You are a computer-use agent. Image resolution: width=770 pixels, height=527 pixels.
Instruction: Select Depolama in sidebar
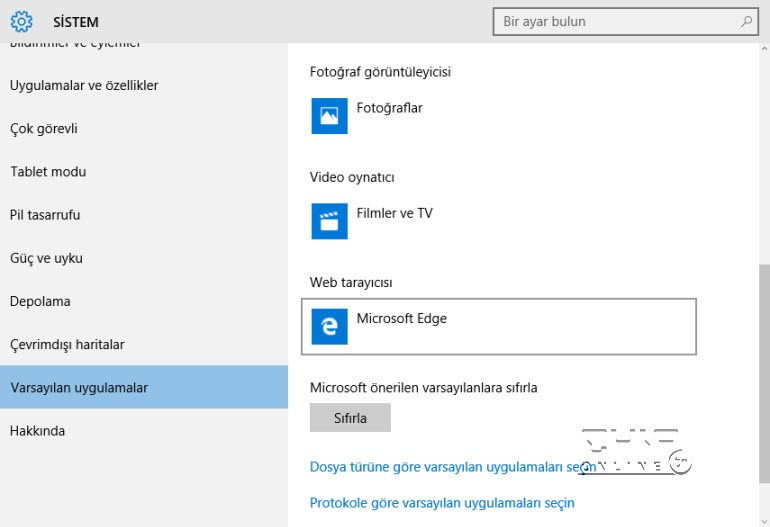pyautogui.click(x=144, y=301)
